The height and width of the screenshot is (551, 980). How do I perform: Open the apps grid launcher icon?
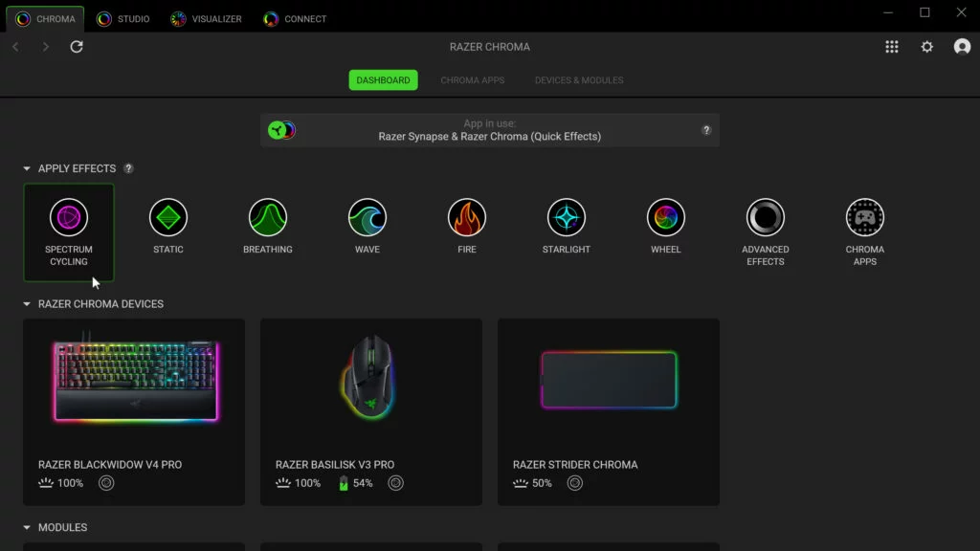(892, 47)
